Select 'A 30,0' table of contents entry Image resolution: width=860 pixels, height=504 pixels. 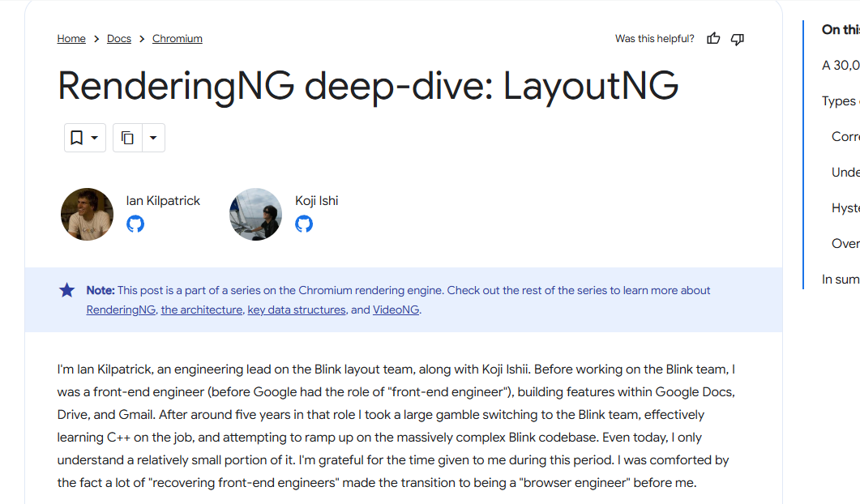[x=841, y=66]
